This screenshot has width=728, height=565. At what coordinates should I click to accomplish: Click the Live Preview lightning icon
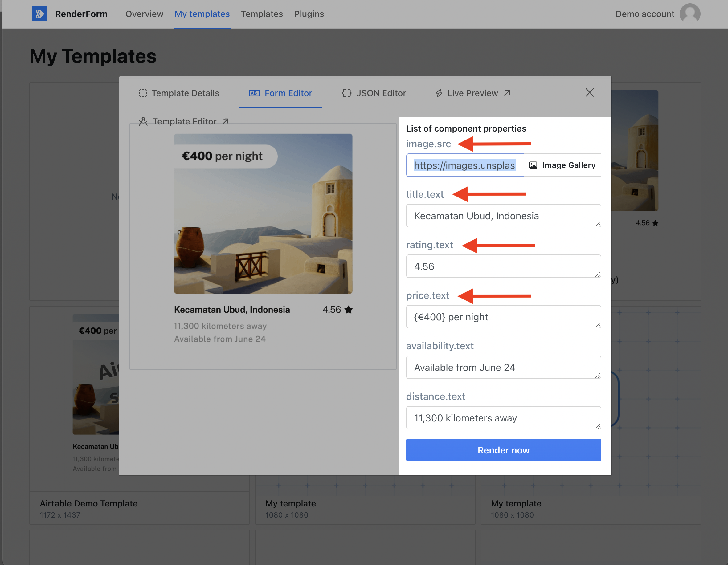439,93
